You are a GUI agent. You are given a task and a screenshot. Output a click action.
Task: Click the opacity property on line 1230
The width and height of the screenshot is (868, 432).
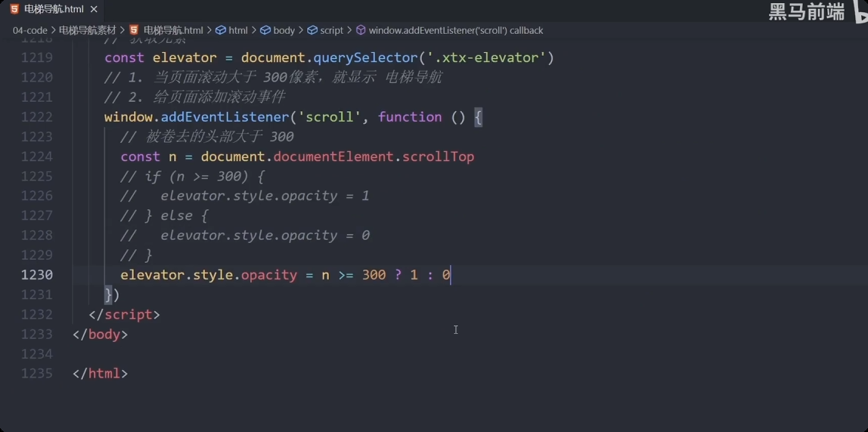269,275
